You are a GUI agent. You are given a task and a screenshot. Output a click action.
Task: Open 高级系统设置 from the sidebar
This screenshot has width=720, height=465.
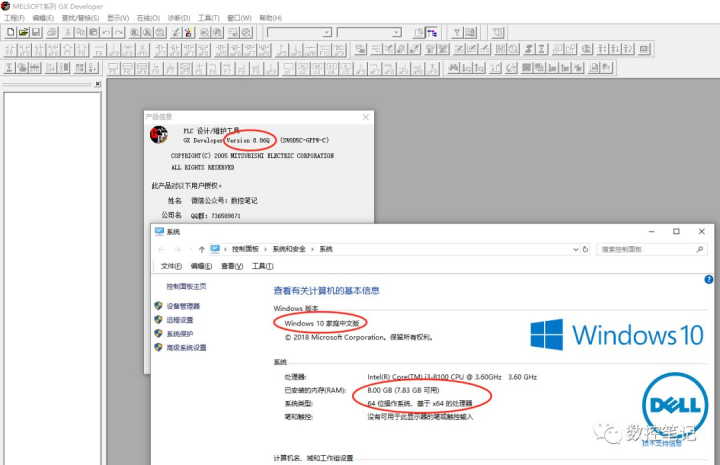click(186, 347)
